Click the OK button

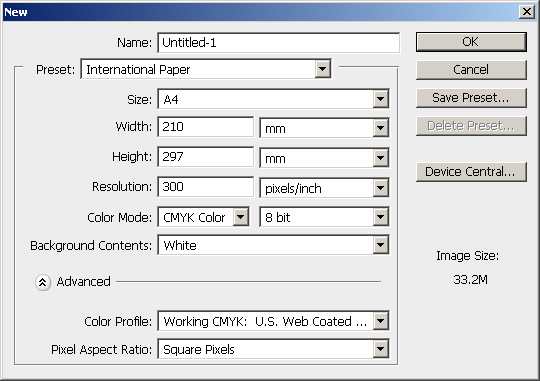[x=471, y=42]
